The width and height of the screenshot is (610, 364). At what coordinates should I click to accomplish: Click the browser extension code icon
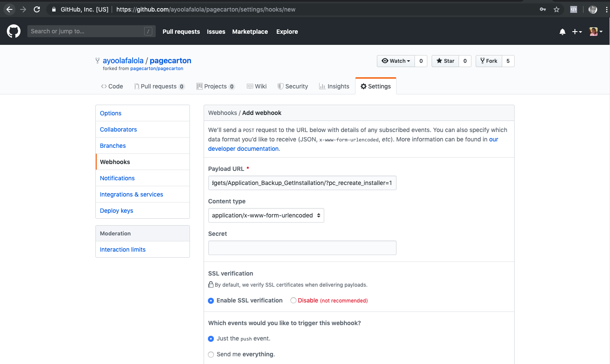coord(574,9)
